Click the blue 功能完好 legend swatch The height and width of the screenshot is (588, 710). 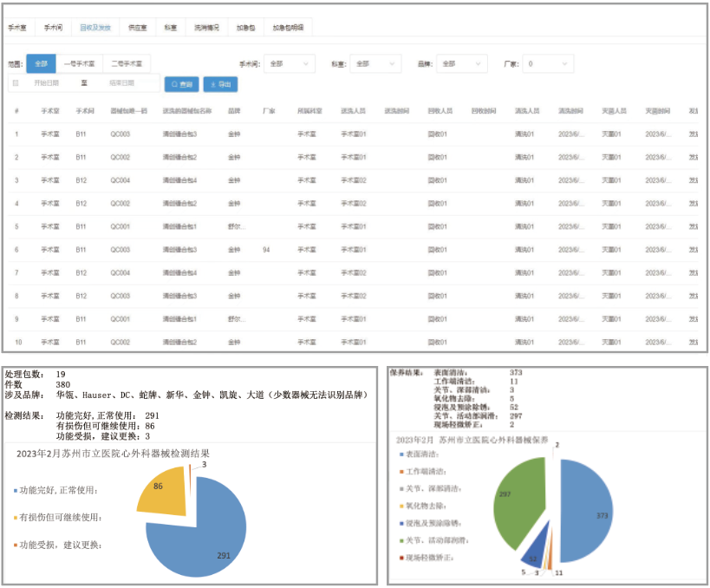tap(15, 491)
